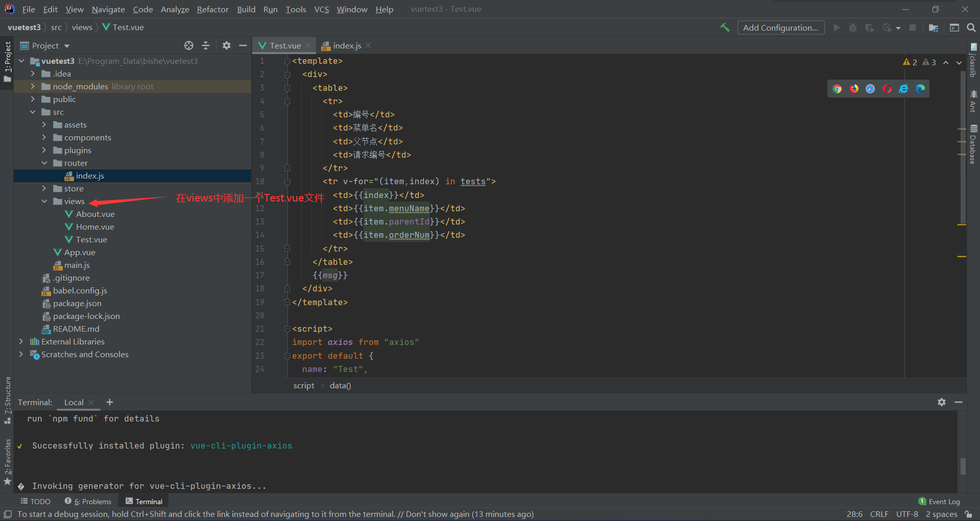Collapse all in Project panel
The image size is (980, 521).
[x=206, y=45]
